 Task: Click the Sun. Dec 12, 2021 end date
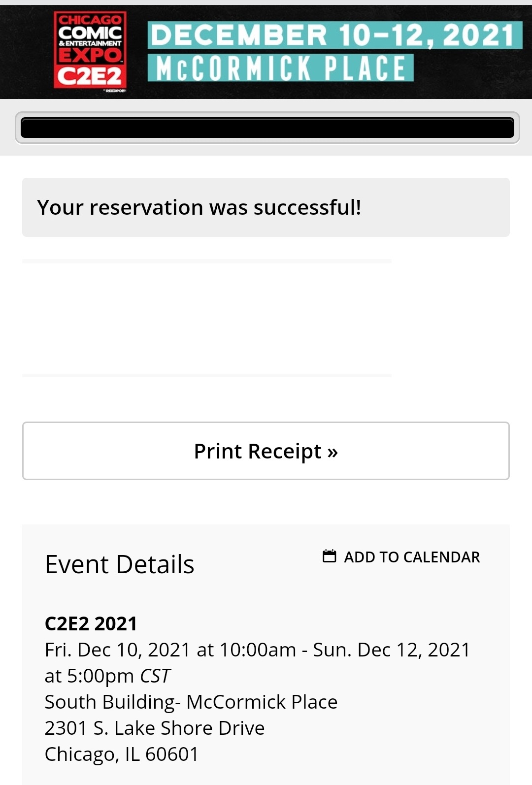(x=392, y=650)
